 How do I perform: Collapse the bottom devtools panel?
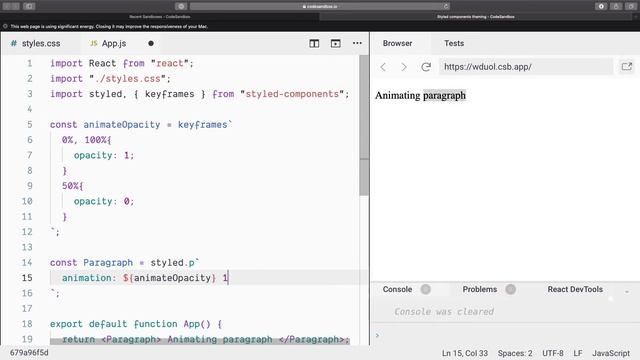627,291
